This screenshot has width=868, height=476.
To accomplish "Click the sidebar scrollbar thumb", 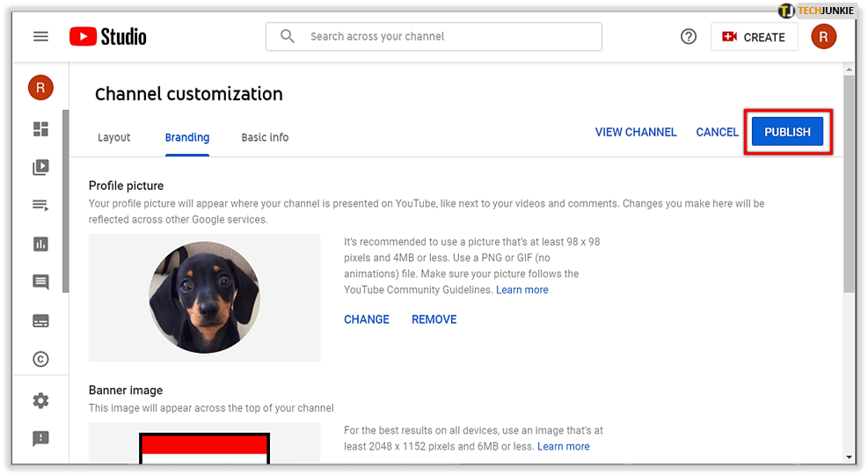I will pyautogui.click(x=66, y=201).
